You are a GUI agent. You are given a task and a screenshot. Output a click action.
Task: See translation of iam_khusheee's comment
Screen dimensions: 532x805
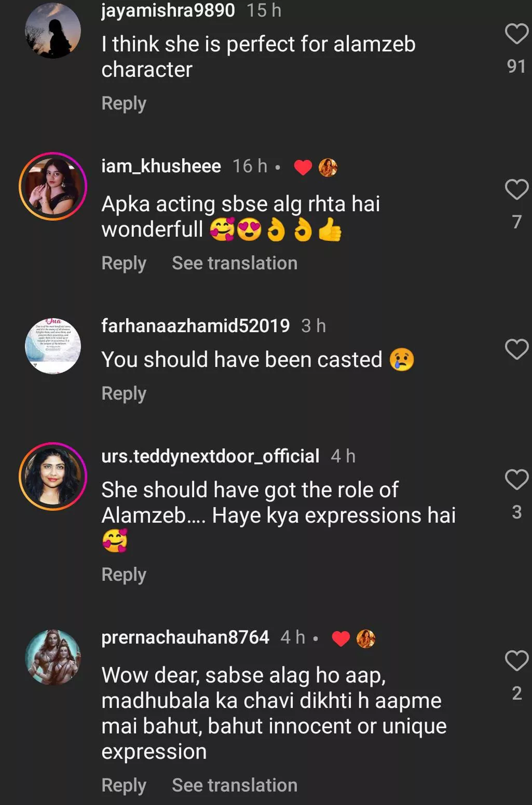pyautogui.click(x=235, y=263)
